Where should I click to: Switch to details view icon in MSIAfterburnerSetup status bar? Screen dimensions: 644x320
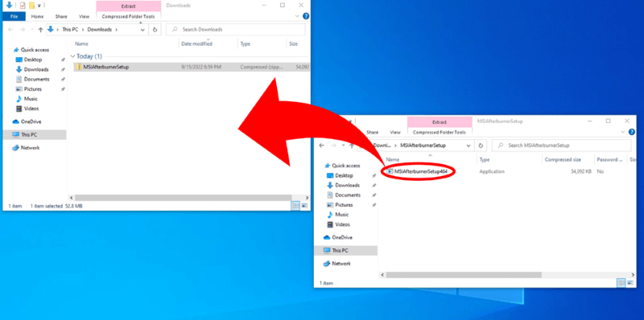(x=621, y=283)
